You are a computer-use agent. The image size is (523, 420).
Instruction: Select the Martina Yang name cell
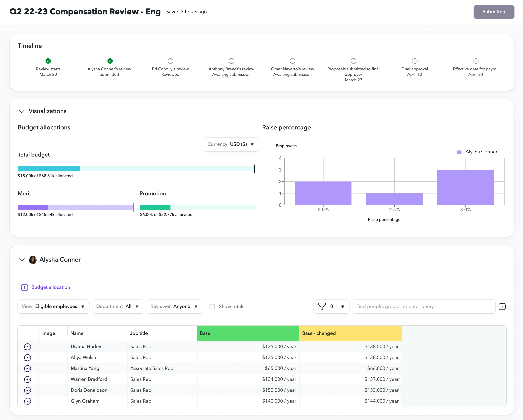click(97, 369)
